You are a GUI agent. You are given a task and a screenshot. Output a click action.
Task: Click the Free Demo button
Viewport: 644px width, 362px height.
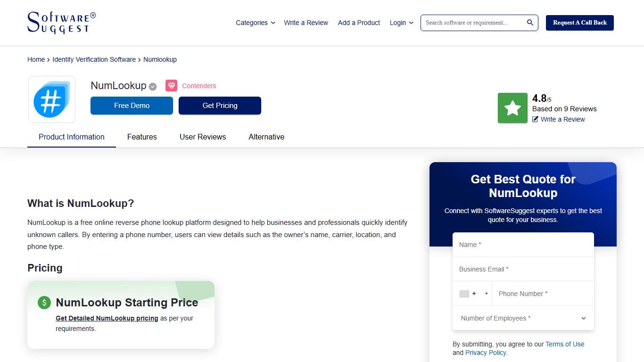coord(132,106)
